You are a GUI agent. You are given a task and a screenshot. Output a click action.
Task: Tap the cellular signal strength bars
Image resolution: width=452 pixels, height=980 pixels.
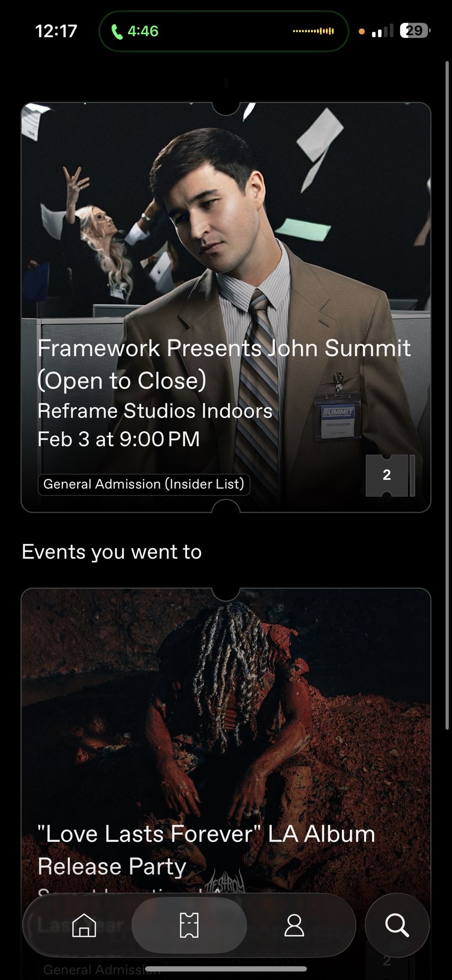pos(383,31)
